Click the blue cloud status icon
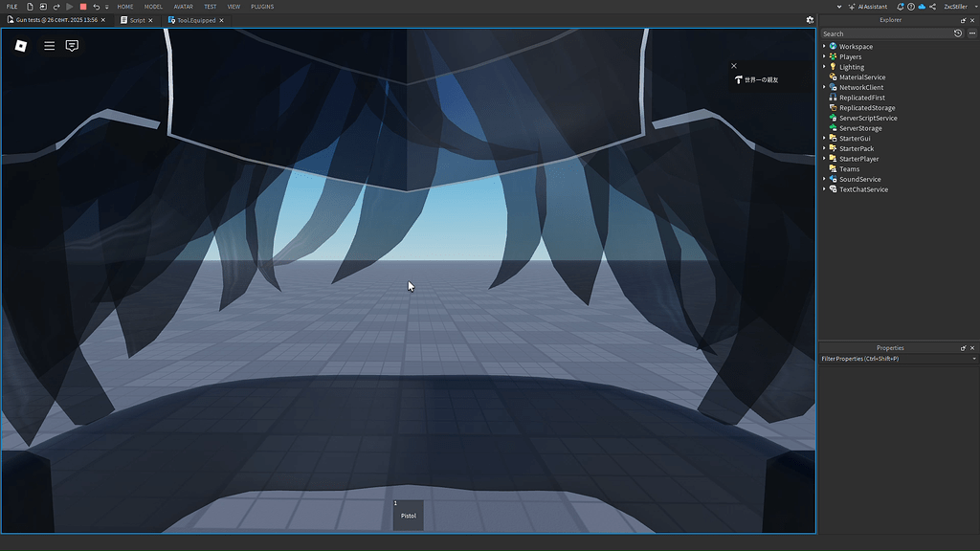The width and height of the screenshot is (980, 551). pyautogui.click(x=922, y=7)
